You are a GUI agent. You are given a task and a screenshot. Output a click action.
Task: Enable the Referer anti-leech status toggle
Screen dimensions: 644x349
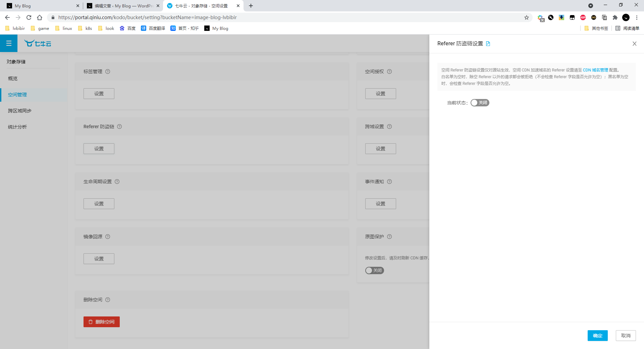[480, 103]
